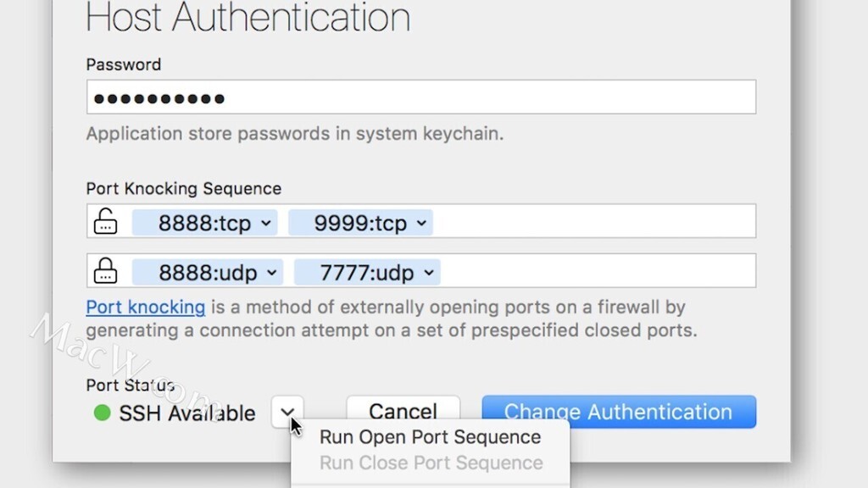
Task: Click Change Authentication button
Action: tap(619, 412)
